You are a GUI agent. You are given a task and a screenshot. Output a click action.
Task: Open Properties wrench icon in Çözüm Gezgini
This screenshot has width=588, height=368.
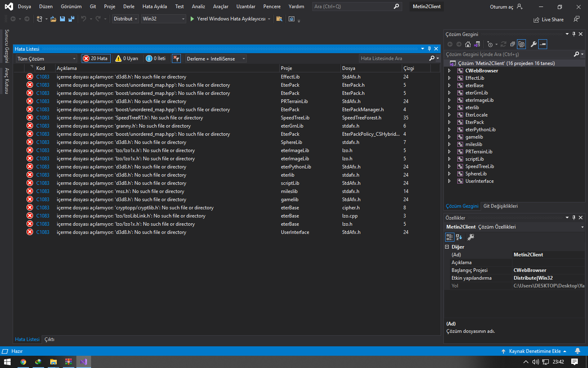point(533,44)
